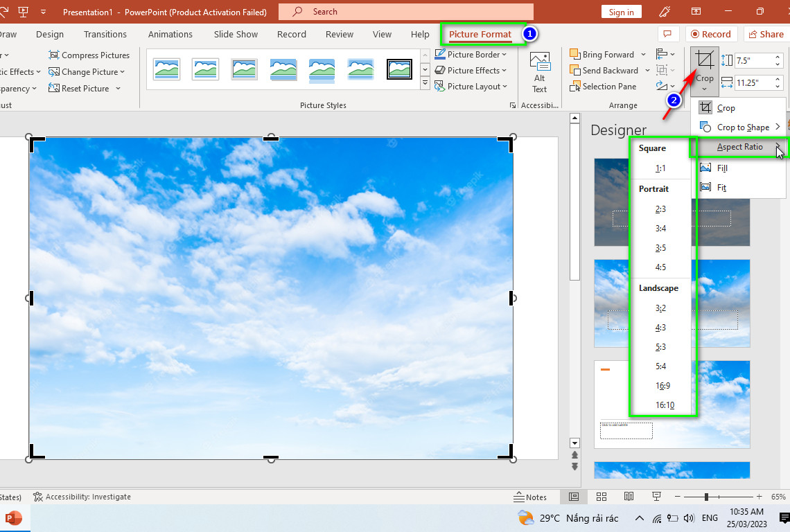Click Compress Pictures
The height and width of the screenshot is (532, 790).
pyautogui.click(x=89, y=55)
